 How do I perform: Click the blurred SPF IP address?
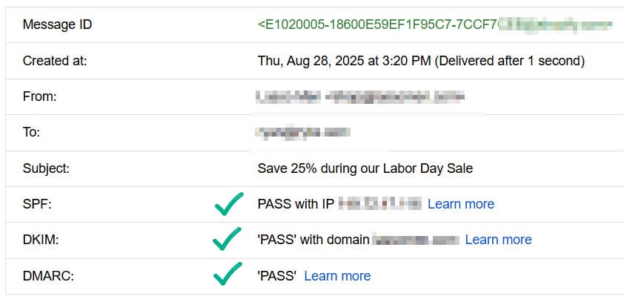point(380,203)
